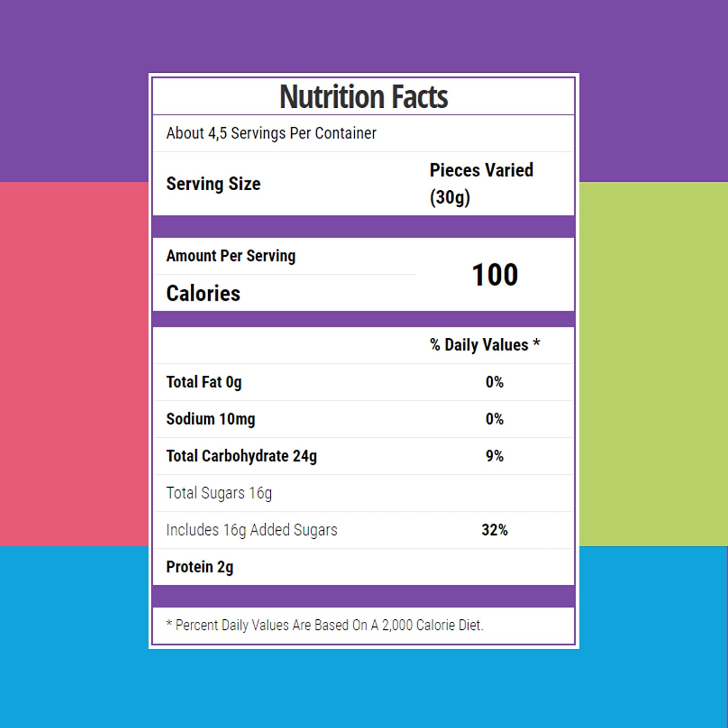
Task: Select the Total Fat 0g row
Action: point(364,382)
